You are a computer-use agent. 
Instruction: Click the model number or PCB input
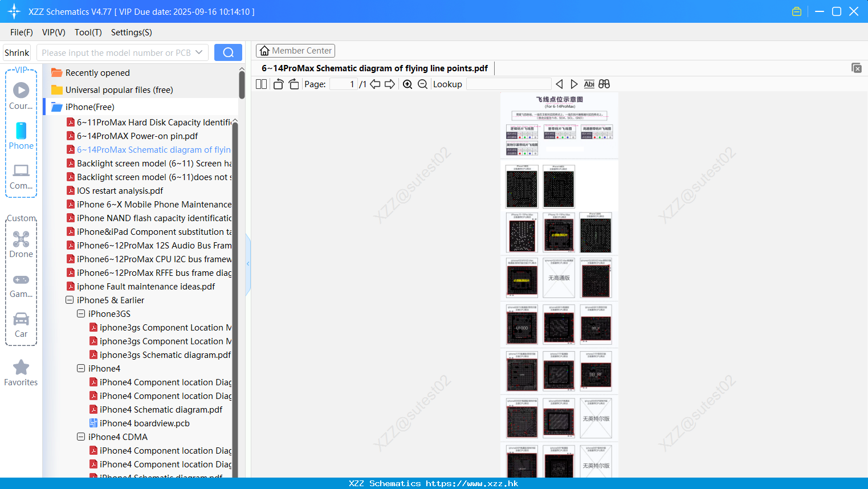pos(116,52)
